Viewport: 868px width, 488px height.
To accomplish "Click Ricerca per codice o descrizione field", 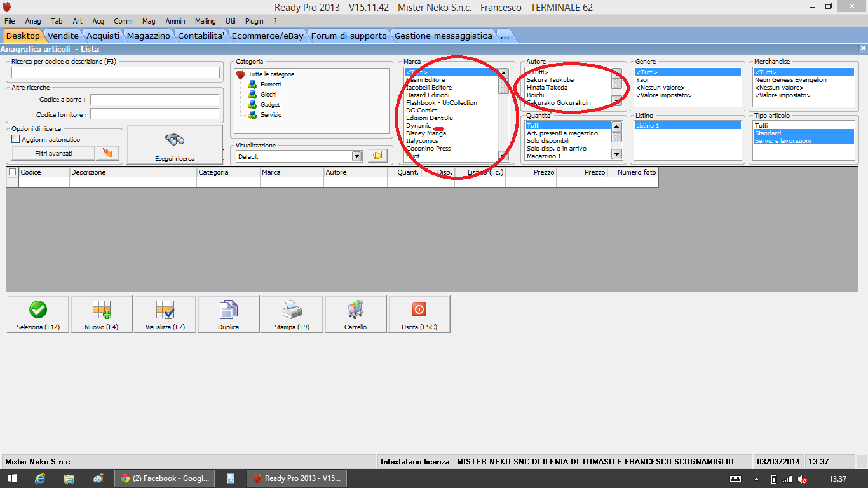I will pos(116,72).
